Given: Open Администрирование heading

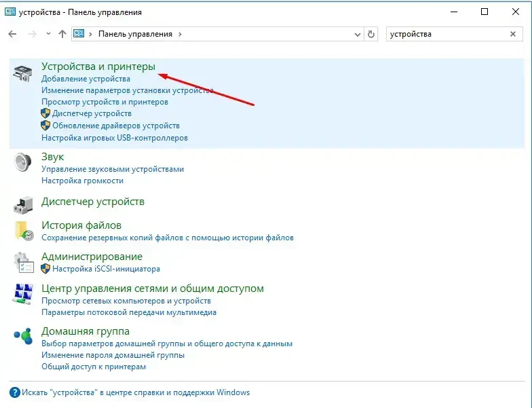Looking at the screenshot, I should tap(92, 257).
